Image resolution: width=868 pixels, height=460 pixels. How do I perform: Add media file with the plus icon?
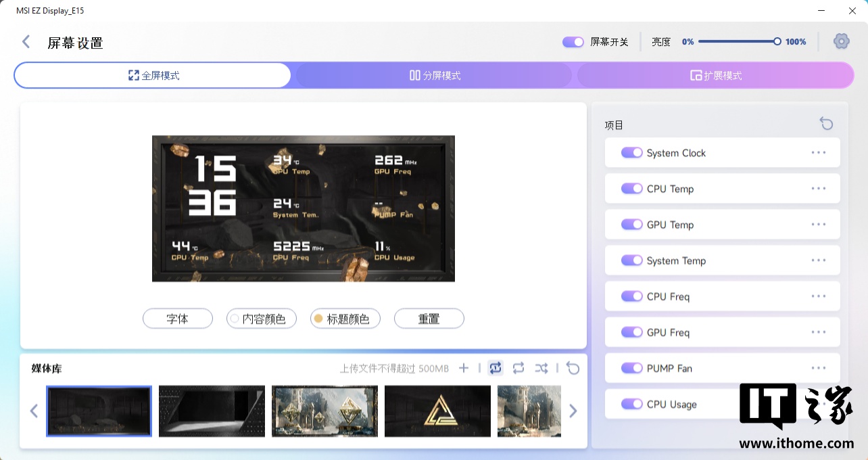coord(464,368)
